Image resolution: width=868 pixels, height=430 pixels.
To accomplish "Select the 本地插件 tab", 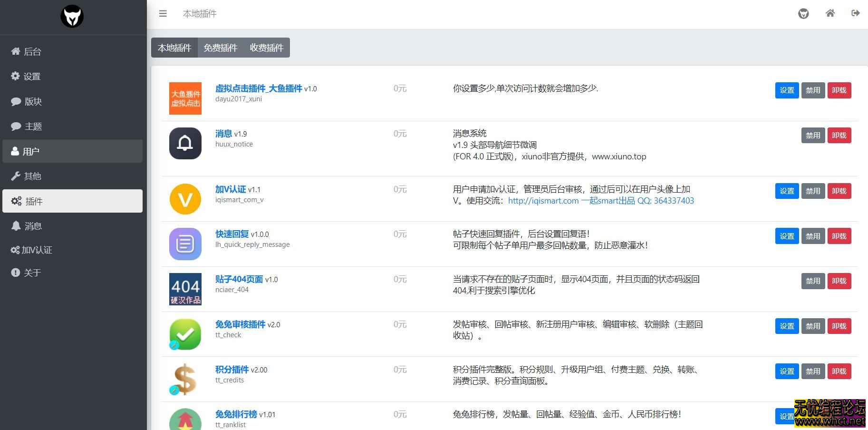I will point(174,48).
